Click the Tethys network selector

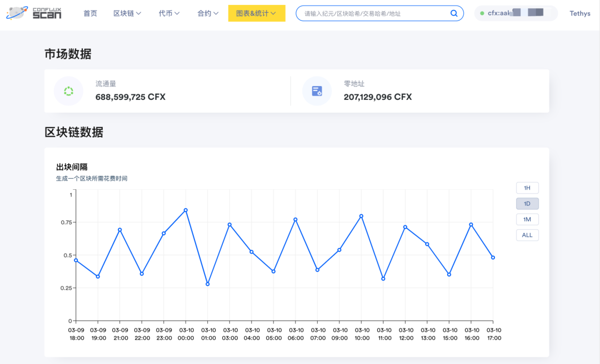point(579,13)
